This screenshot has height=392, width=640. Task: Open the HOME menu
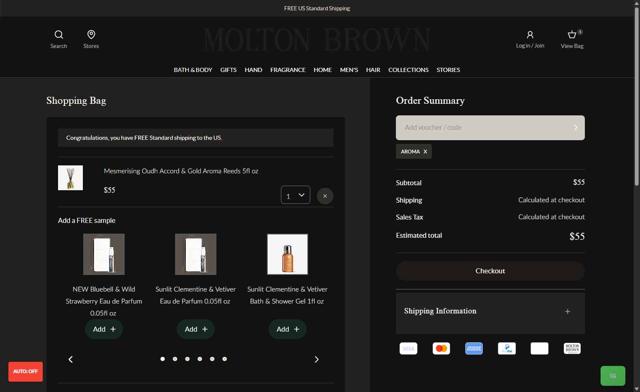pyautogui.click(x=322, y=70)
